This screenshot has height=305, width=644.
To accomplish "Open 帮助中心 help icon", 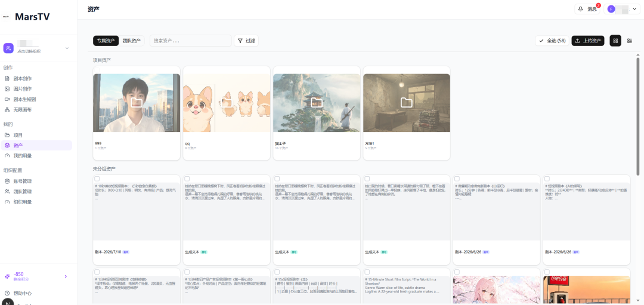I will (x=7, y=293).
